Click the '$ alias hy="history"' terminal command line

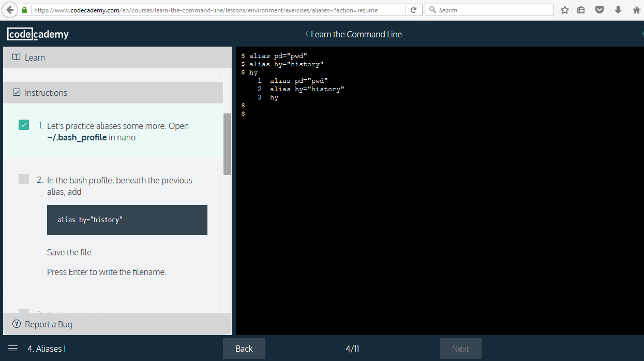pyautogui.click(x=282, y=64)
